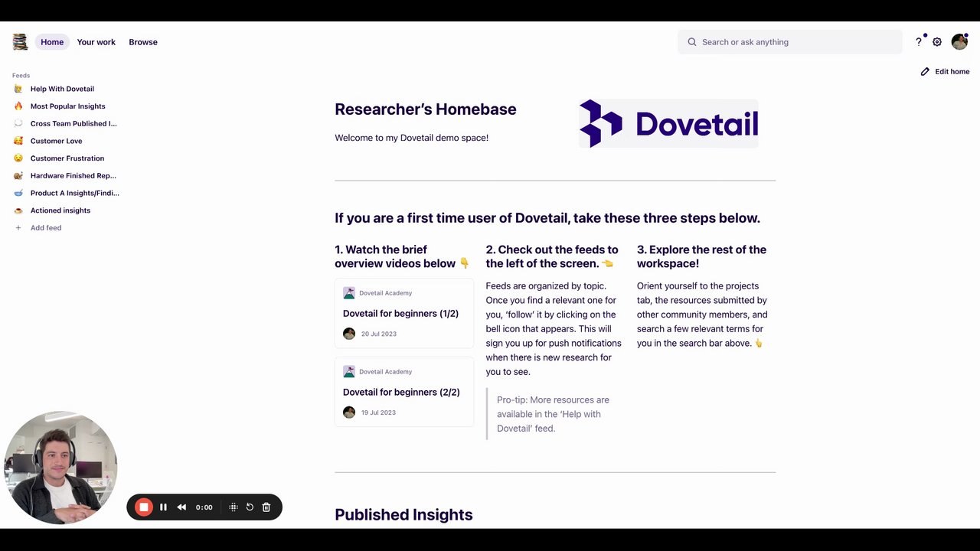Click the fire emoji icon of Most Popular Insights

(18, 106)
